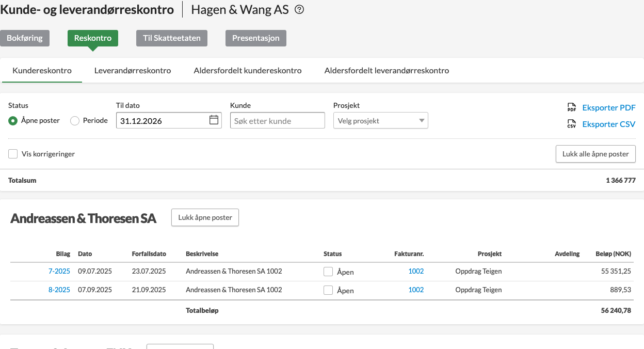Go to the Til Skatteetaten section
This screenshot has width=644, height=349.
tap(172, 38)
